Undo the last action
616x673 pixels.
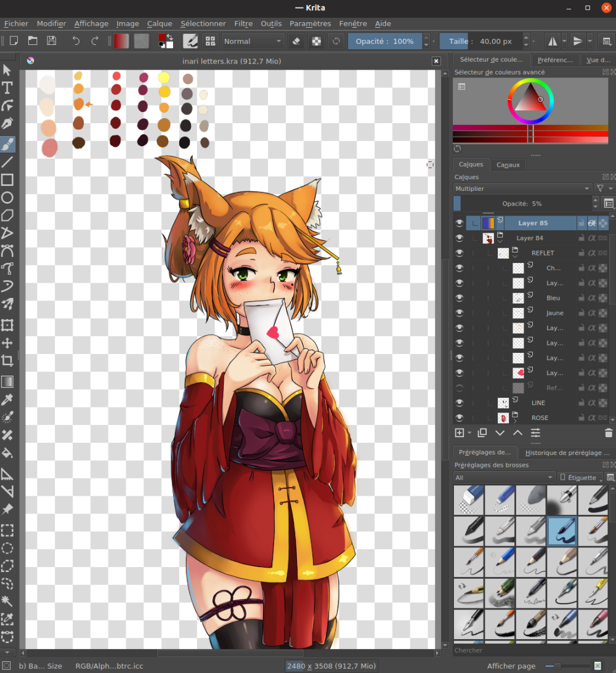coord(76,41)
